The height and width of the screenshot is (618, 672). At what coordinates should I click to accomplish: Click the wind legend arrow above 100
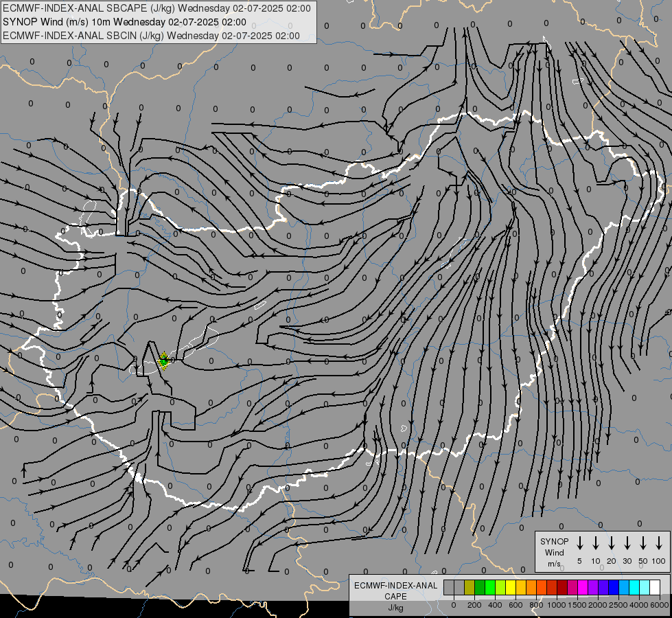tap(659, 543)
